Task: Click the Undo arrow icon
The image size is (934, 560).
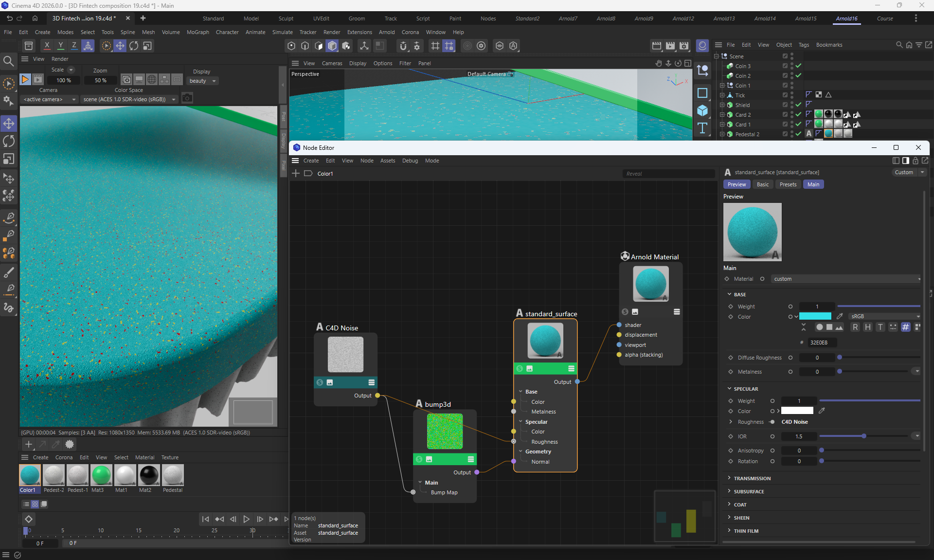Action: (10, 18)
